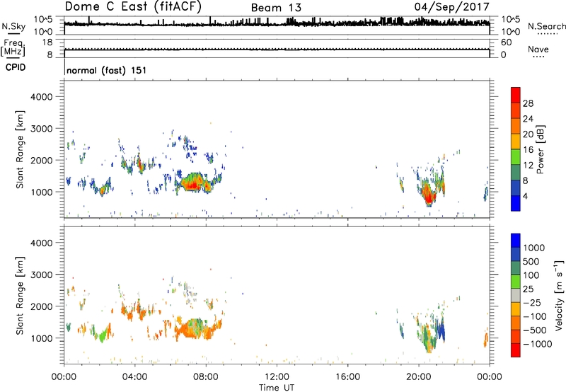Image resolution: width=566 pixels, height=392 pixels.
Task: Click the 'Beam 13' label
Action: coord(276,8)
